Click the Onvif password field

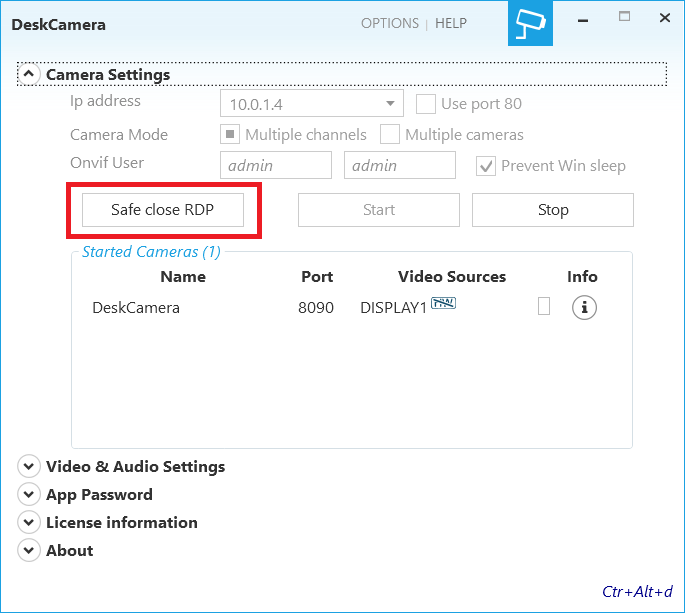click(x=399, y=166)
